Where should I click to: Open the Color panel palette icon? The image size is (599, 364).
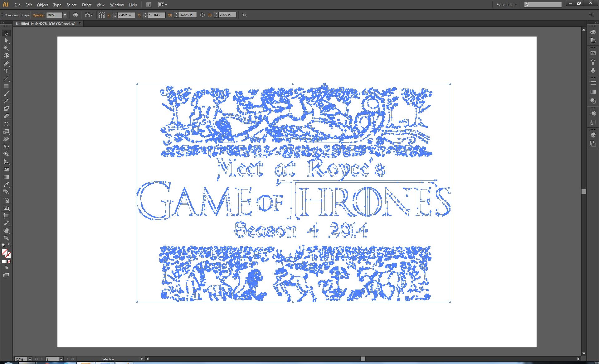click(593, 32)
